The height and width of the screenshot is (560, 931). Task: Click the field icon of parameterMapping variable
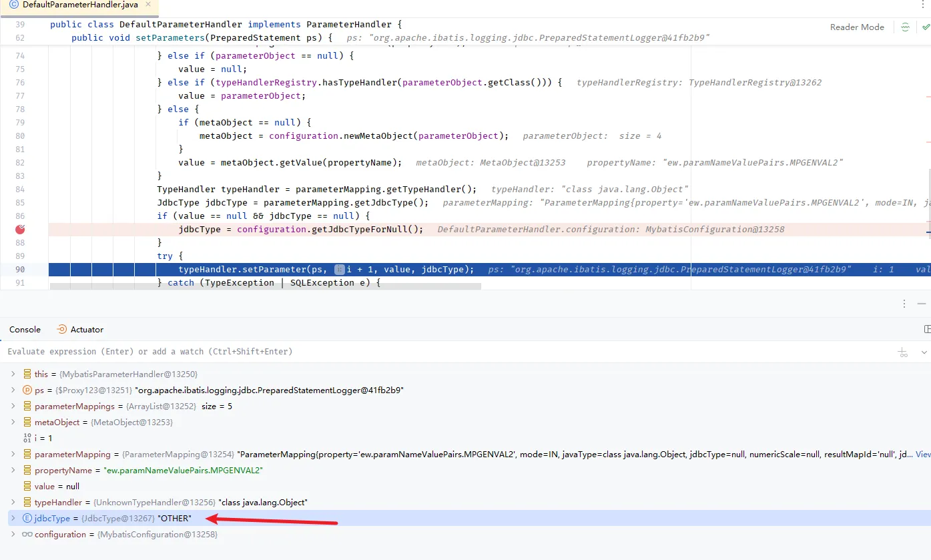click(x=27, y=455)
